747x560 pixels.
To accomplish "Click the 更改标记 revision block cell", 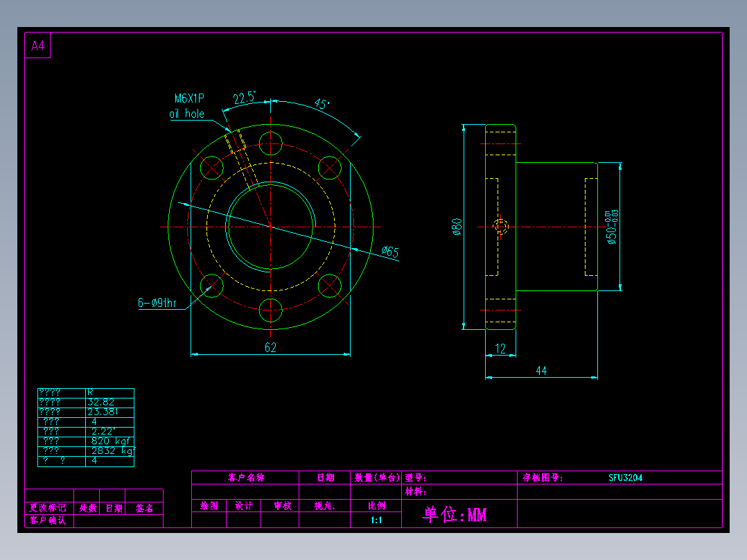I will tap(48, 507).
